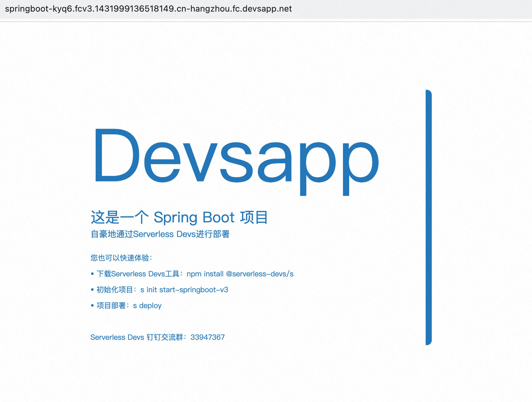Click the bullet before 初始化项目
The width and height of the screenshot is (532, 402).
coord(92,290)
